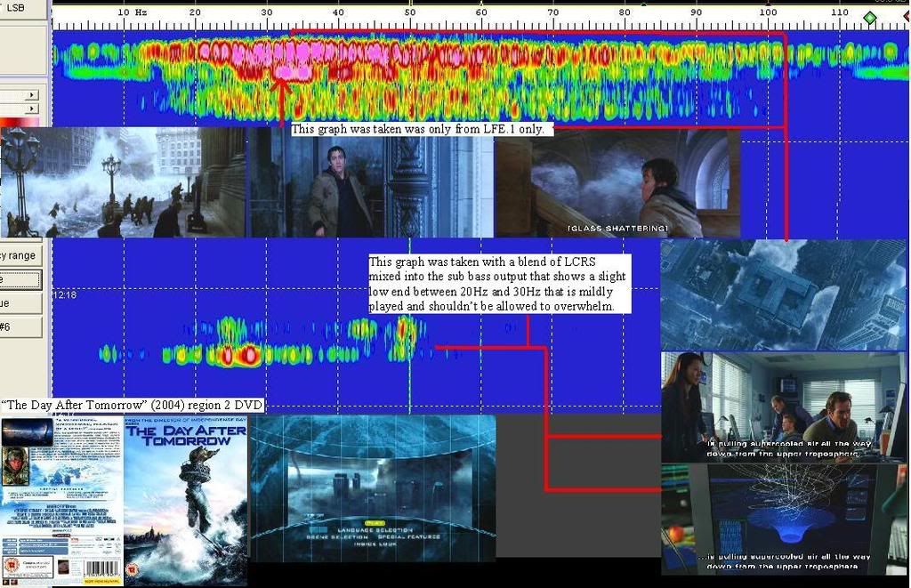Select "SPECIAL FEATURES" in the DVD menu
Viewport: 911px width, 588px height.
[x=409, y=537]
